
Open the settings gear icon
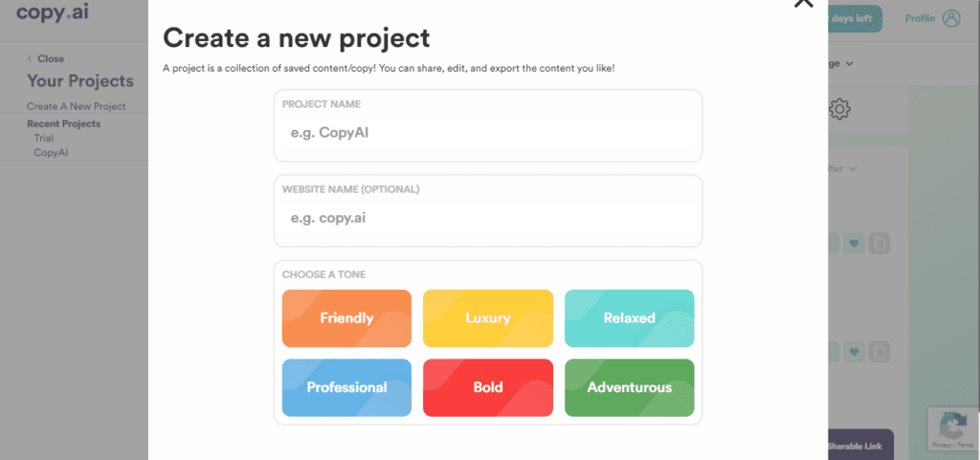[839, 109]
